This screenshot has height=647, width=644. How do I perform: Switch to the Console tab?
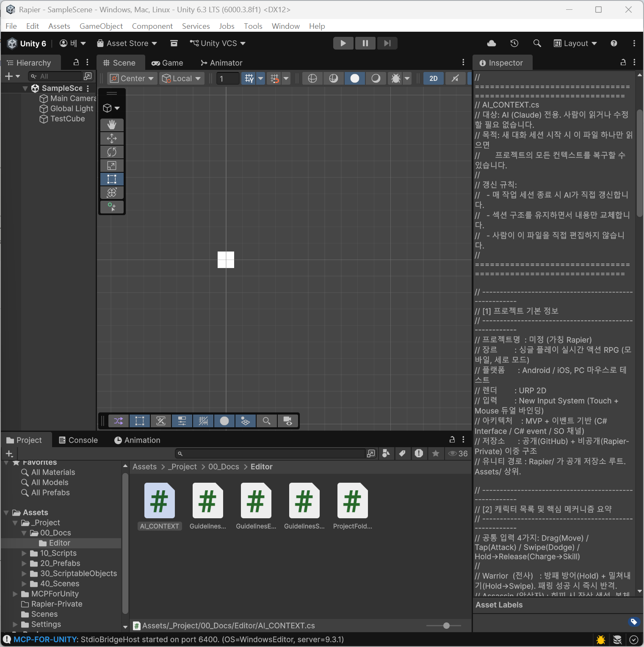tap(78, 440)
